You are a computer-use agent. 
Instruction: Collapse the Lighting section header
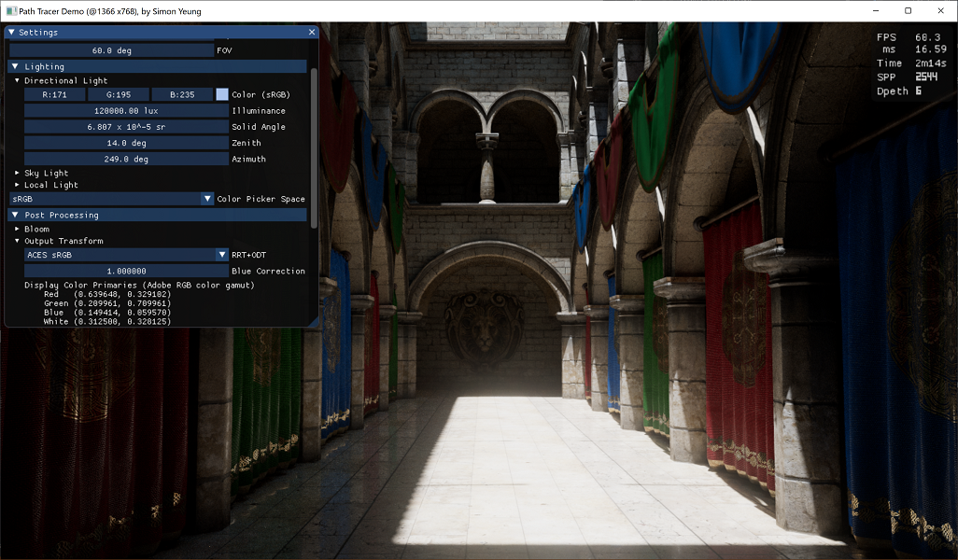pyautogui.click(x=158, y=66)
